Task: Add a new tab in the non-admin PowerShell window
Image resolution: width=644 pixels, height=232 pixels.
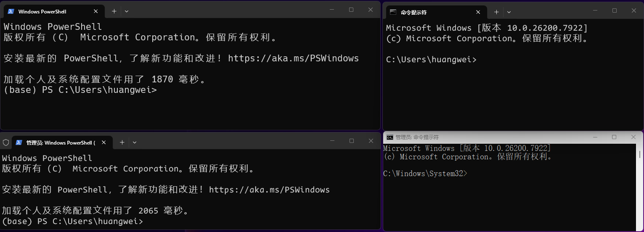Action: coord(114,11)
